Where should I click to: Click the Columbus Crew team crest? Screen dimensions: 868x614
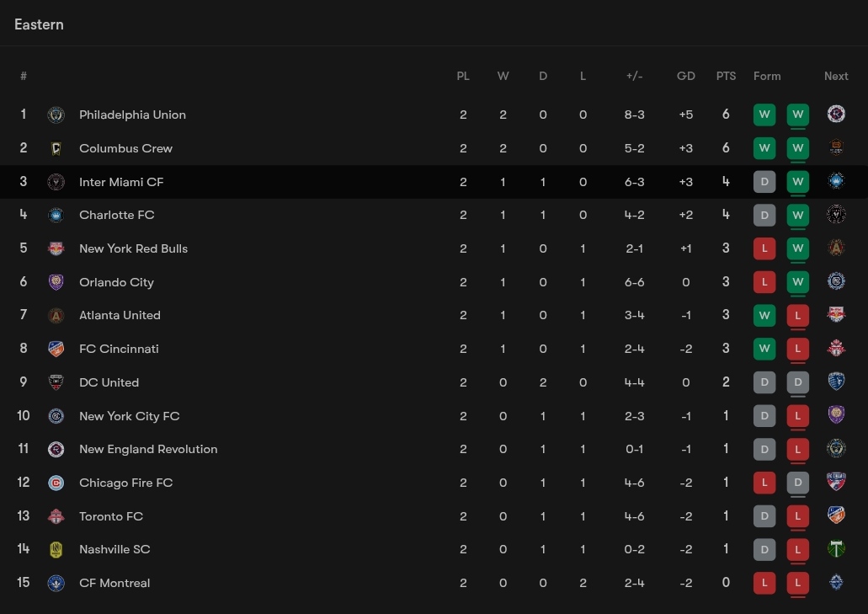point(56,148)
